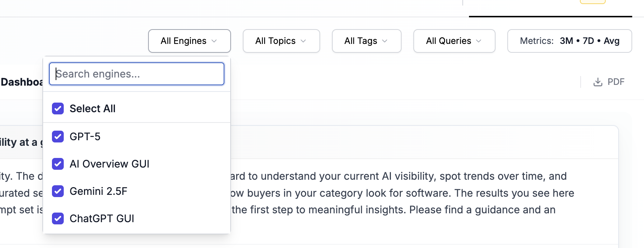This screenshot has width=644, height=248.
Task: Click the All Queries chevron arrow
Action: (479, 41)
